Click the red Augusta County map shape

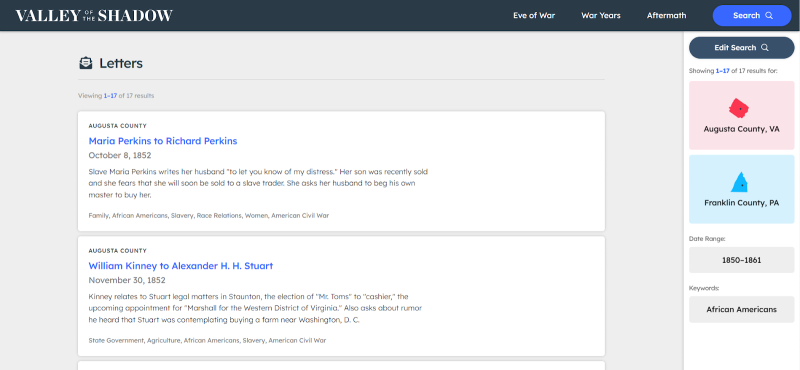pos(739,108)
